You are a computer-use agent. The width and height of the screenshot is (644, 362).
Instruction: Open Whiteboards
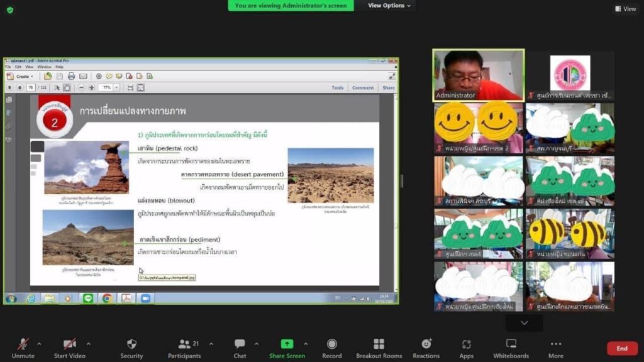tap(511, 344)
